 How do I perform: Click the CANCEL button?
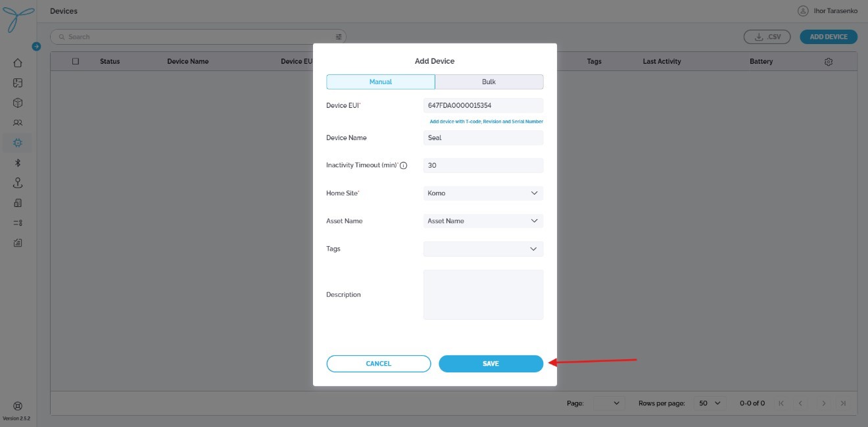click(x=379, y=364)
